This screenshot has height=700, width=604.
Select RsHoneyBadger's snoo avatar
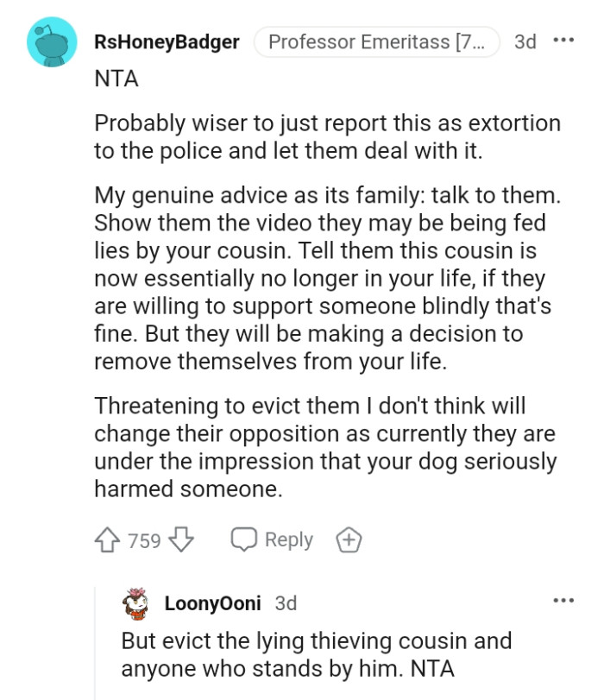click(x=50, y=41)
